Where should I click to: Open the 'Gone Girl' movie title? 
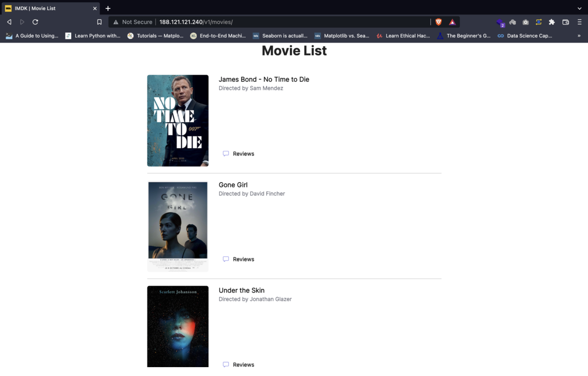tap(233, 185)
